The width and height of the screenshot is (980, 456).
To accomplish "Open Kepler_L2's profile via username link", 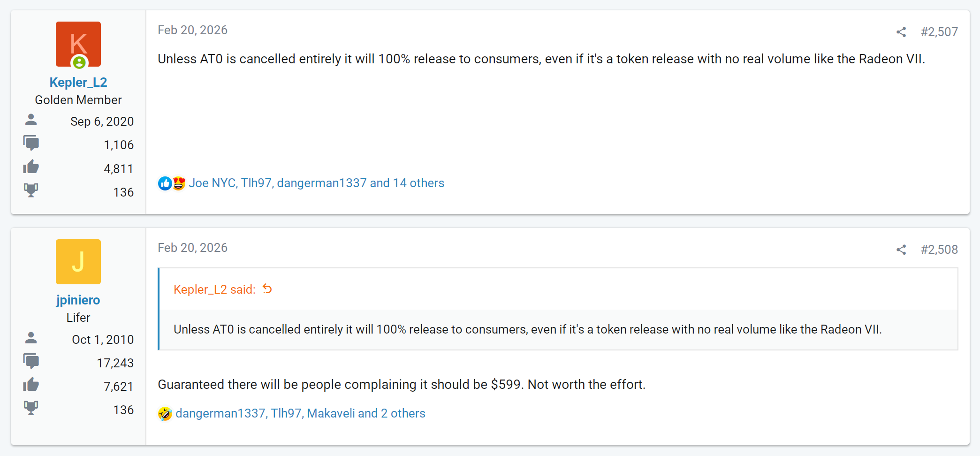I will click(78, 83).
